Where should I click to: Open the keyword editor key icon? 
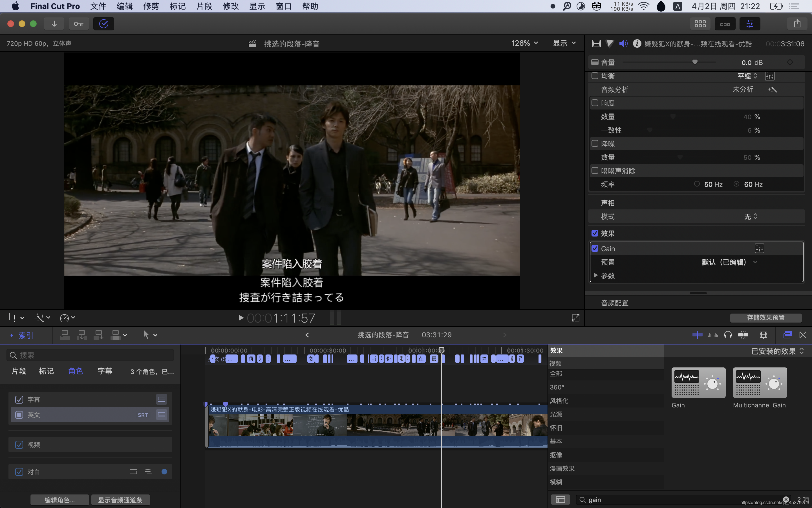79,24
